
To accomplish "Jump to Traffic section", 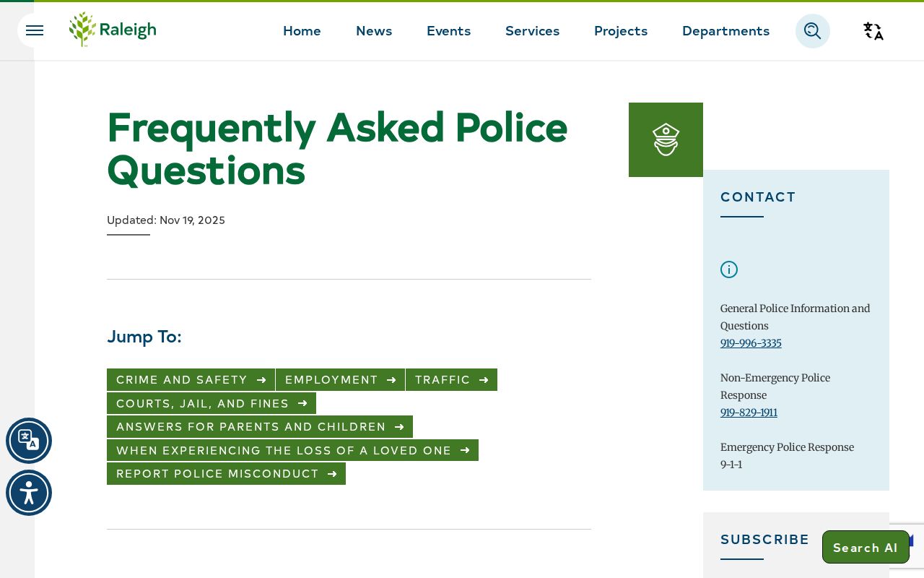I will (x=451, y=380).
